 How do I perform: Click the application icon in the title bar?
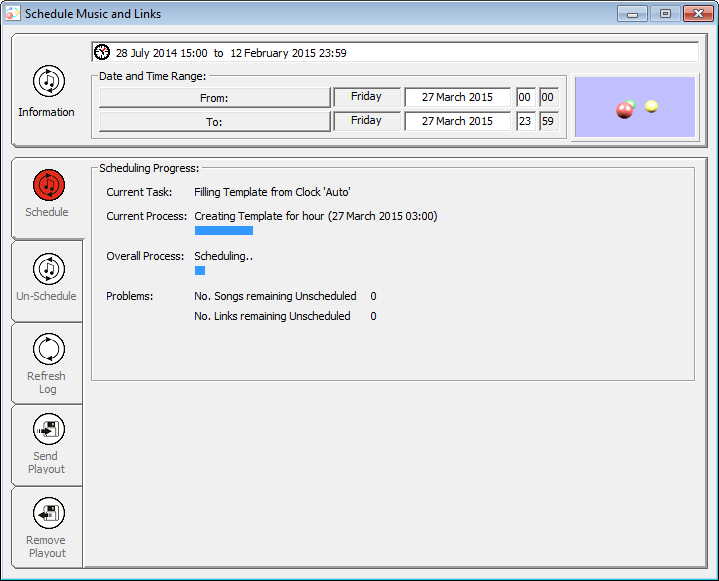click(12, 13)
